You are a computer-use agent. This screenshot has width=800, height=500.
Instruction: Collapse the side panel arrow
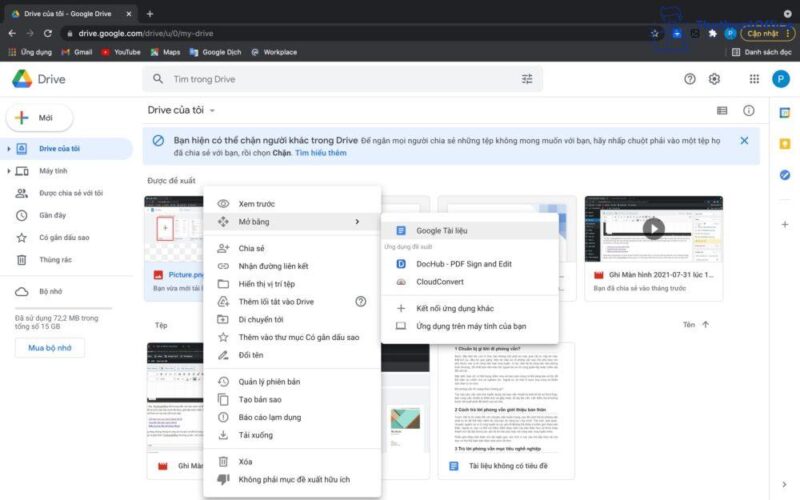click(x=784, y=484)
